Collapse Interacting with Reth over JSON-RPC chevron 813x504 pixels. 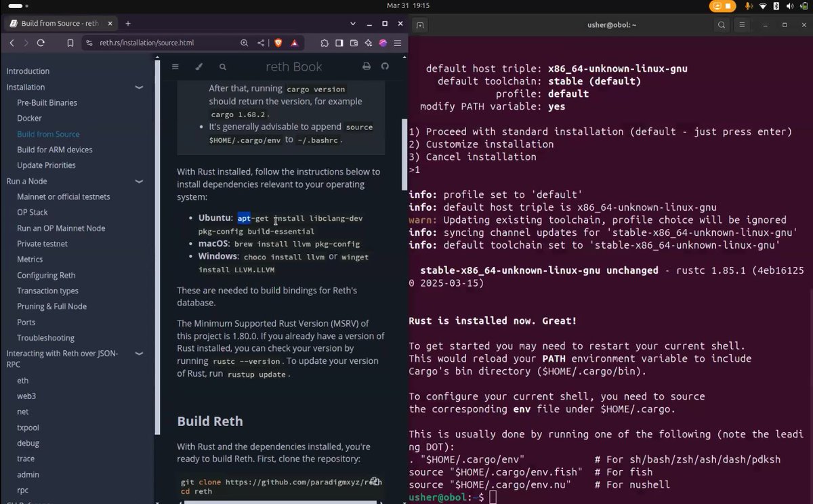point(139,353)
